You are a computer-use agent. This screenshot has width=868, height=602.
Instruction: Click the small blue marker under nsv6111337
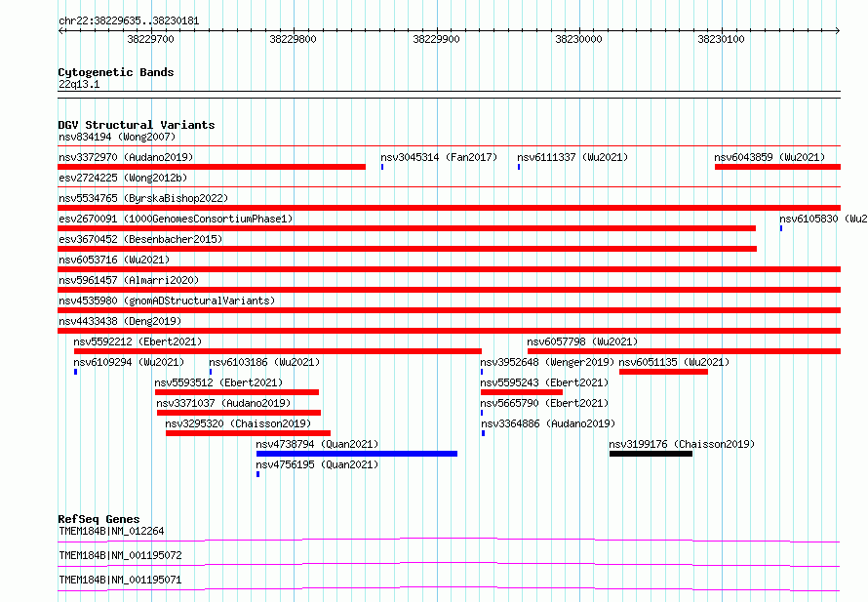coord(519,167)
